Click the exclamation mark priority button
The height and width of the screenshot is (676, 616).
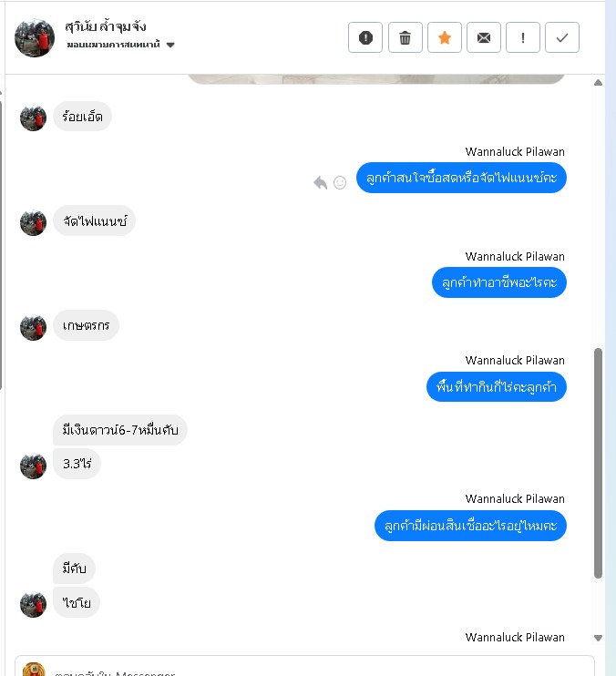(523, 37)
